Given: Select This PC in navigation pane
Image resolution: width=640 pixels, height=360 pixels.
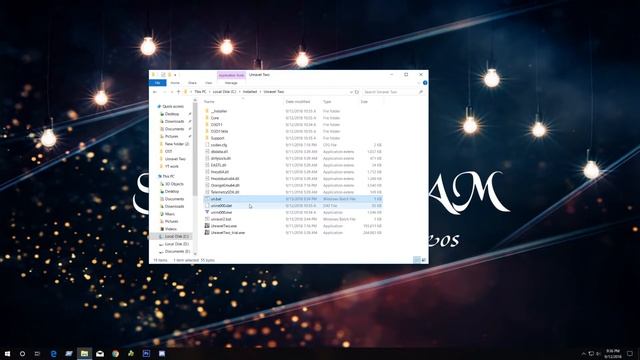Looking at the screenshot, I should point(168,176).
